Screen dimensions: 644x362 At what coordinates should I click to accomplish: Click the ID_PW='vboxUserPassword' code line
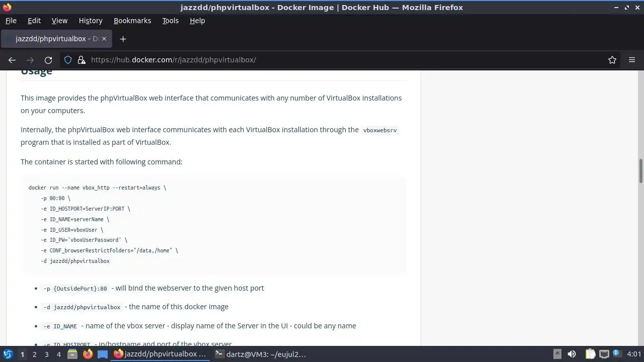[84, 240]
